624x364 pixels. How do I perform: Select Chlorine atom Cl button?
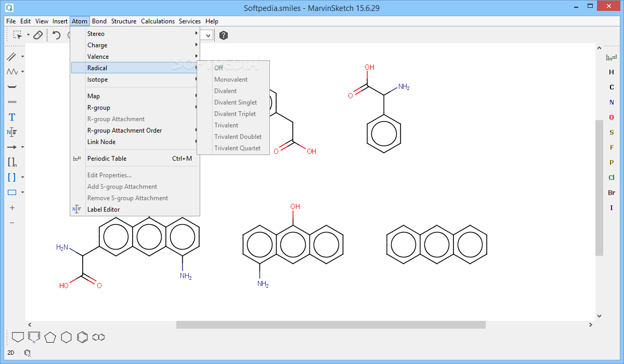click(612, 178)
